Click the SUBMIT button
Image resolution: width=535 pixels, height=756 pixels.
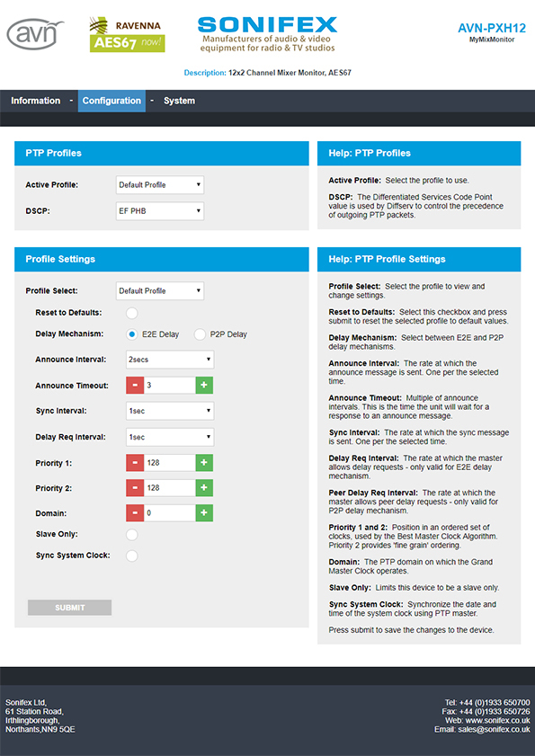69,608
